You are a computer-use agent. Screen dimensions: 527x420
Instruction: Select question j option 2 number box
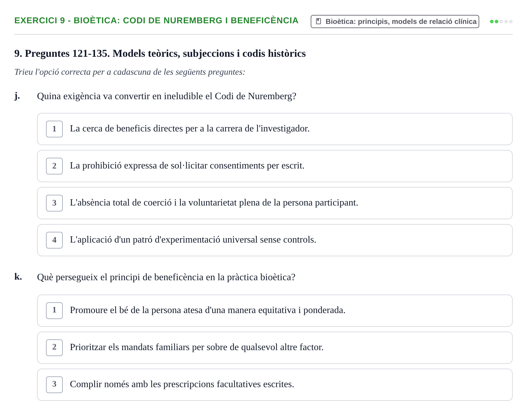[54, 166]
